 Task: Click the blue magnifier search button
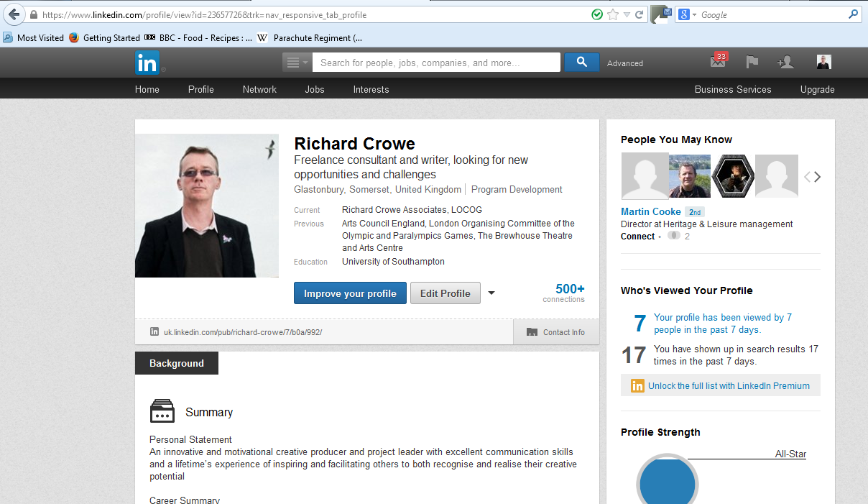(581, 63)
